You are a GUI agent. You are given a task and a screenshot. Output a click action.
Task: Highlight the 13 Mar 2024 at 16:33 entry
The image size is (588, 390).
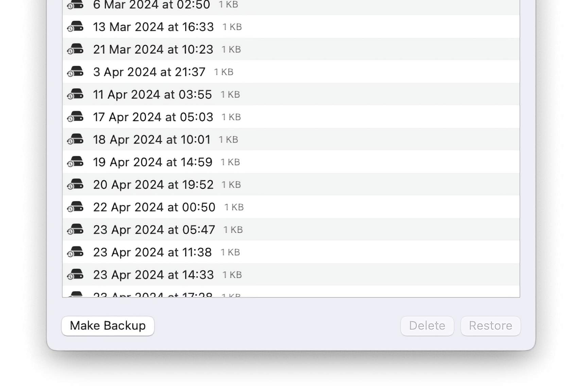pyautogui.click(x=153, y=26)
